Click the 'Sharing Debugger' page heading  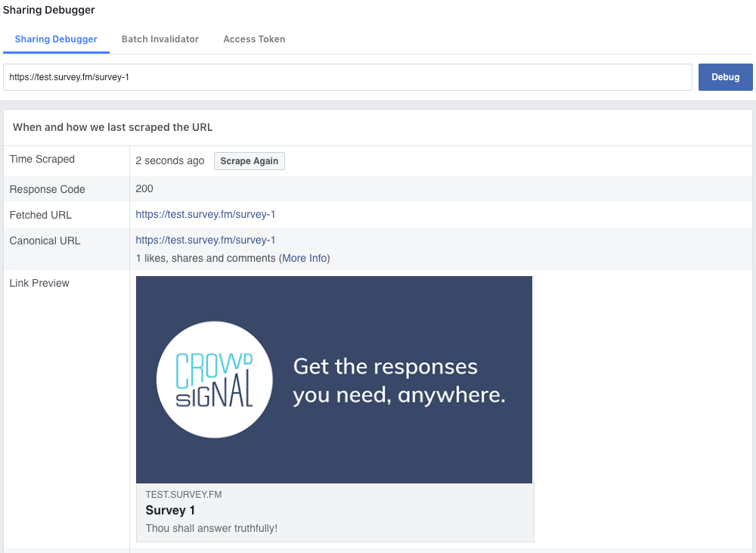(x=49, y=11)
